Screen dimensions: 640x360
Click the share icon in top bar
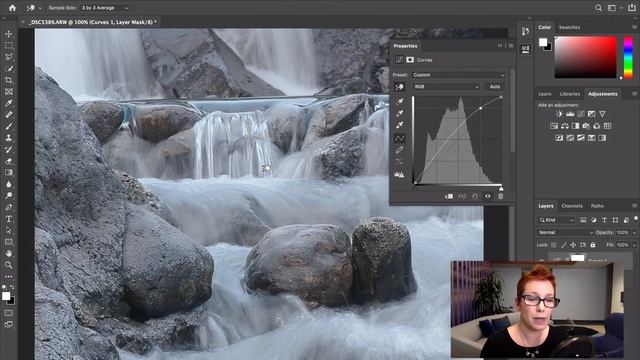tap(631, 8)
